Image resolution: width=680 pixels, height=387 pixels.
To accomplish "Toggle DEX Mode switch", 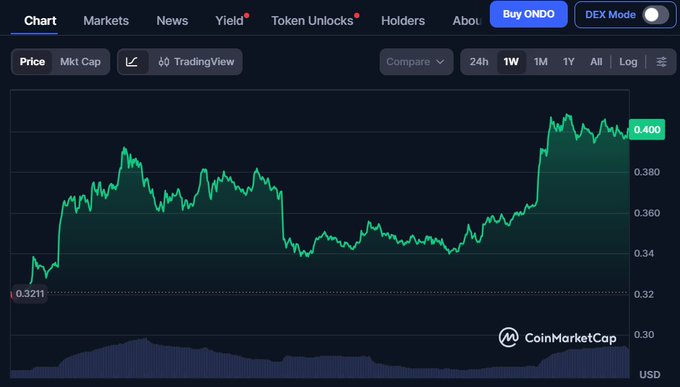I will (x=656, y=15).
